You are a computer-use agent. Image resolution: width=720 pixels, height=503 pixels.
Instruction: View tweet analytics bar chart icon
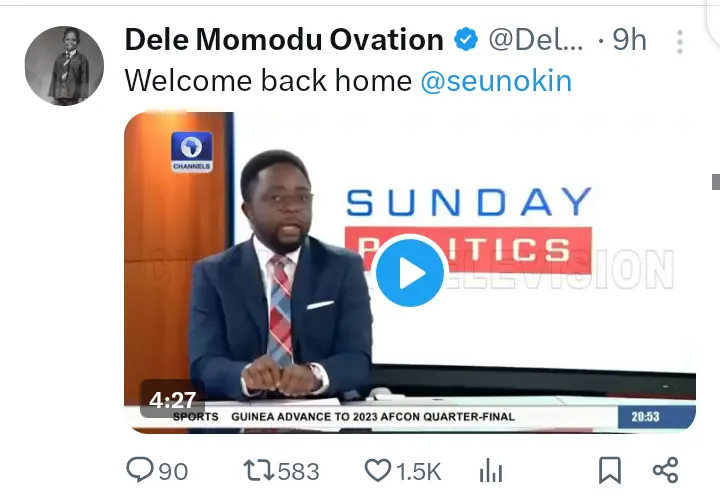[x=491, y=470]
